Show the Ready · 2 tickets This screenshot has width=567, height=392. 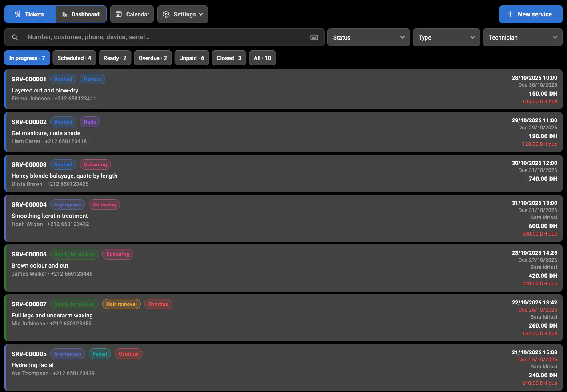click(x=115, y=58)
